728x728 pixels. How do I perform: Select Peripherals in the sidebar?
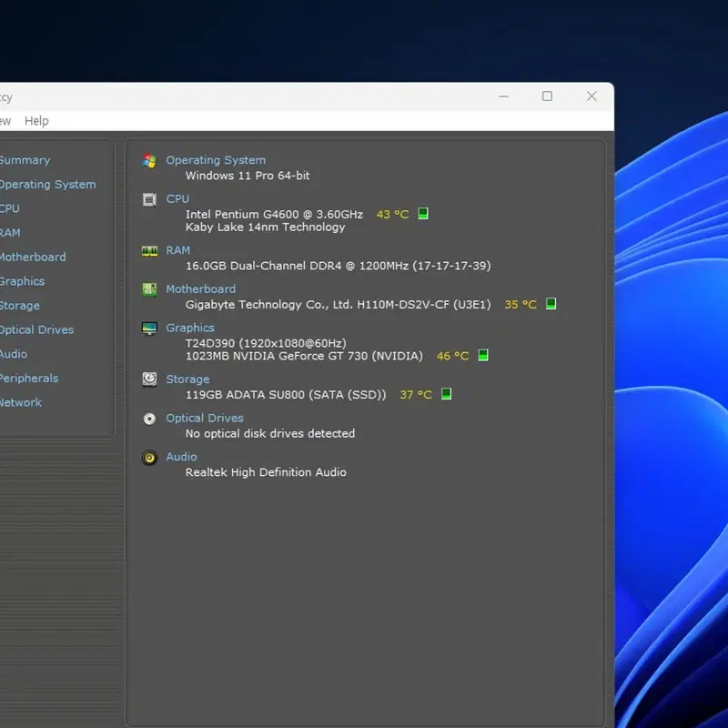(29, 378)
